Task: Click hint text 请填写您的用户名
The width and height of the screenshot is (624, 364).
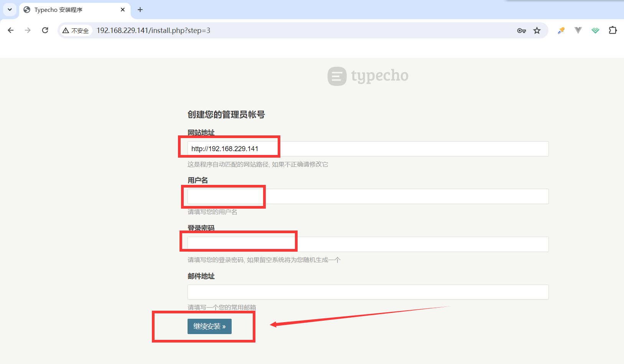Action: click(212, 212)
